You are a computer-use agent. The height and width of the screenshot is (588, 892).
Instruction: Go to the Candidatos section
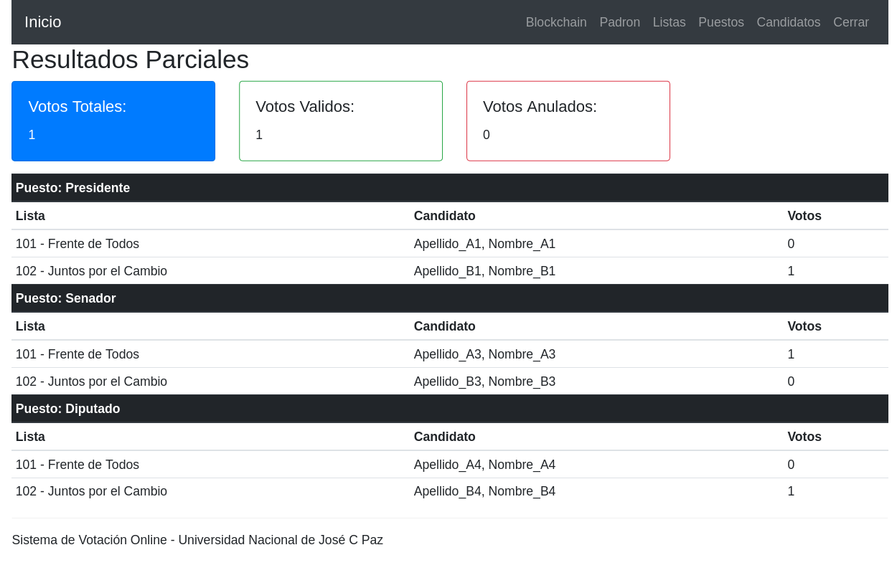point(788,22)
